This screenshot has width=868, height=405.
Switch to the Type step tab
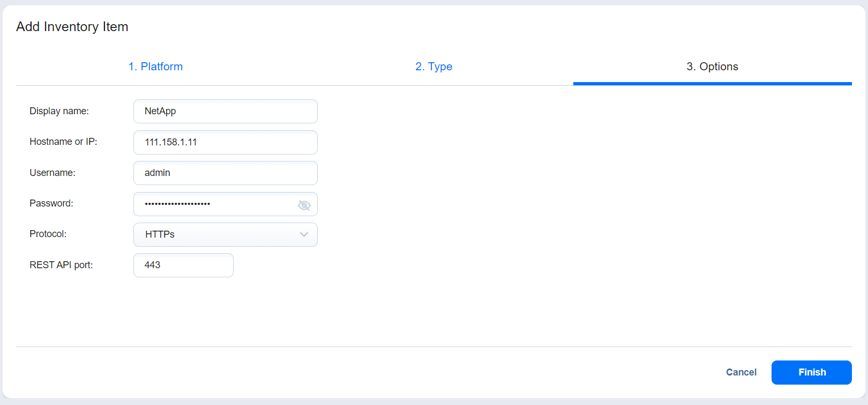point(433,67)
